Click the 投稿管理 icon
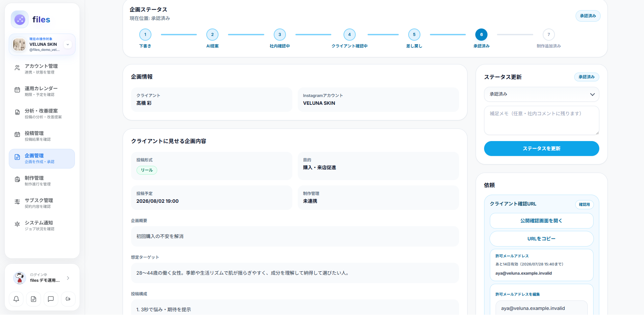This screenshot has height=315, width=644. (17, 135)
